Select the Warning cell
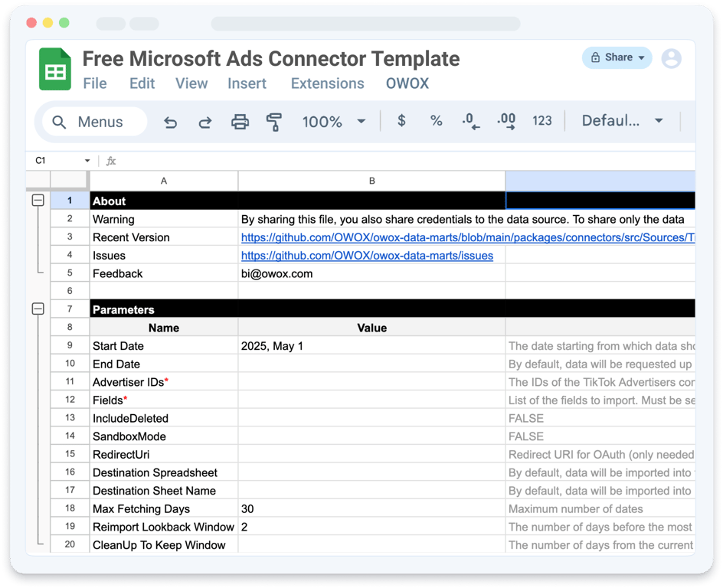 click(x=164, y=219)
